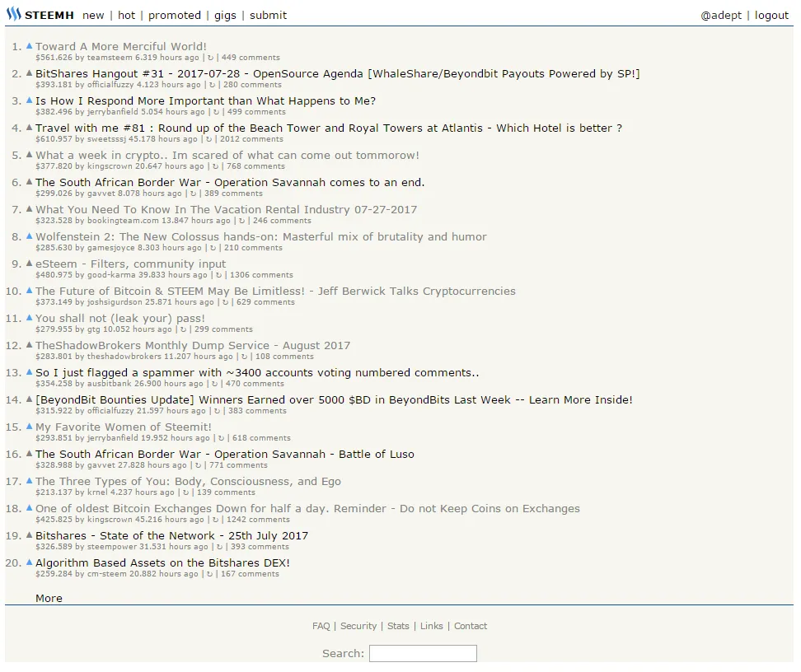Viewport: 801px width, 672px height.
Task: Upvote the 'Travel with me #81' post
Action: pyautogui.click(x=29, y=127)
